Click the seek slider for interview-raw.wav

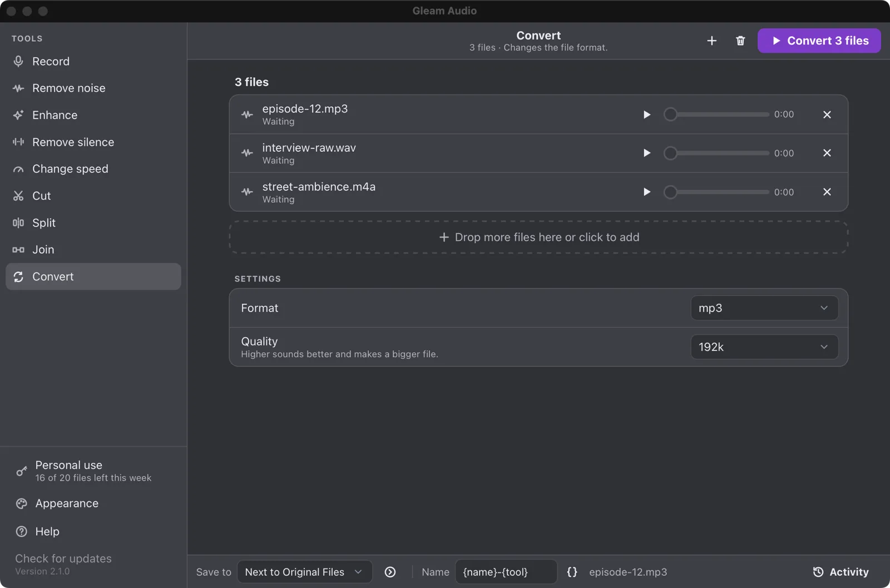pyautogui.click(x=716, y=153)
